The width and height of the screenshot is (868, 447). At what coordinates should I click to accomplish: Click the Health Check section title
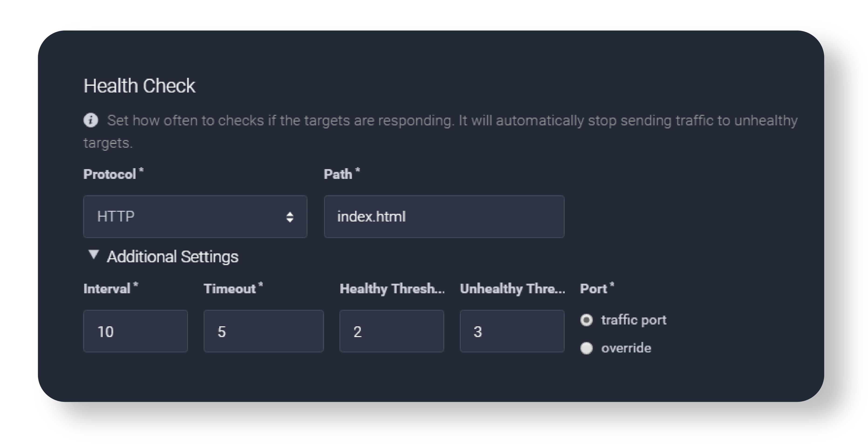pos(139,85)
